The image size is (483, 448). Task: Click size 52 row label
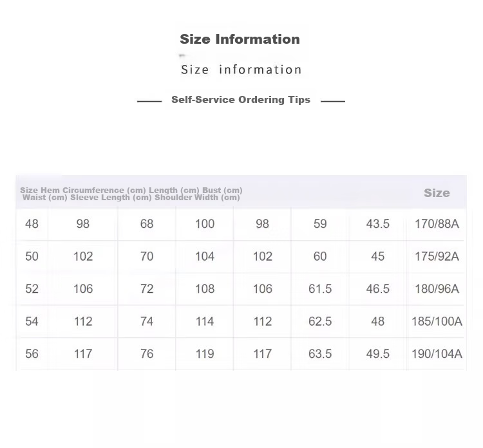point(32,289)
